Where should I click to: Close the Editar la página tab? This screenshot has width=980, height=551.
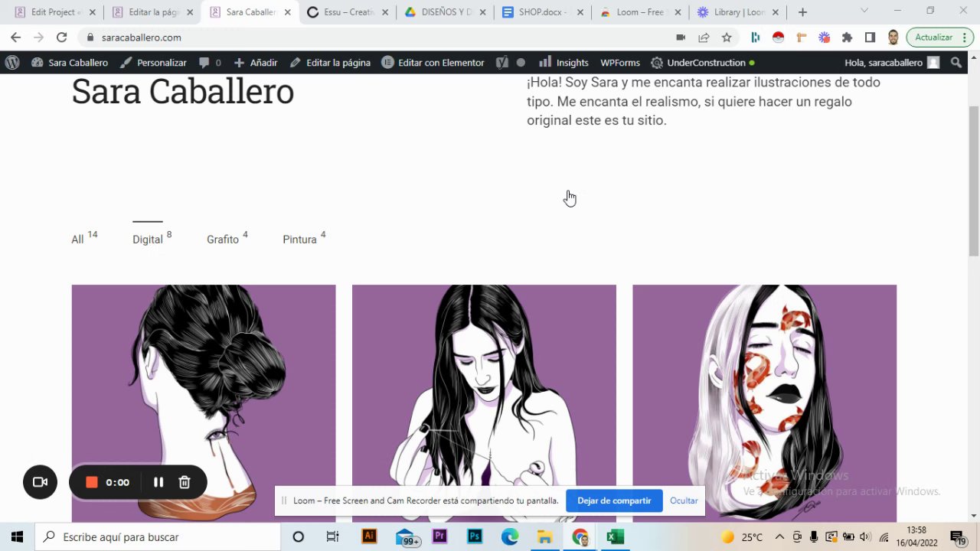190,12
